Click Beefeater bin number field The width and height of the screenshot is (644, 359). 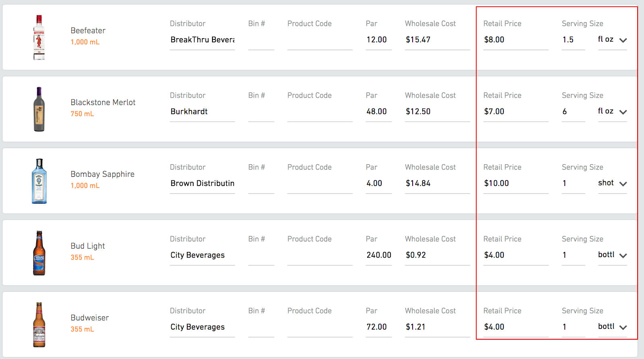point(261,40)
